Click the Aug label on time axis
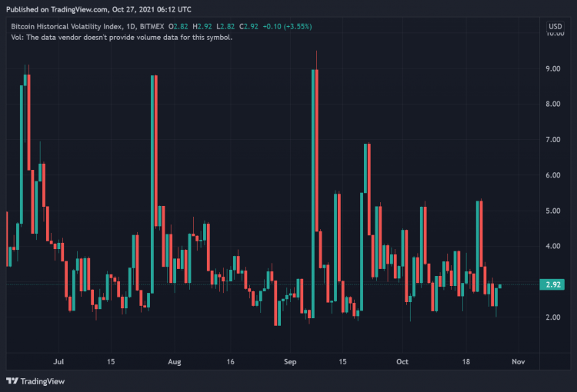577x392 pixels. click(x=175, y=360)
